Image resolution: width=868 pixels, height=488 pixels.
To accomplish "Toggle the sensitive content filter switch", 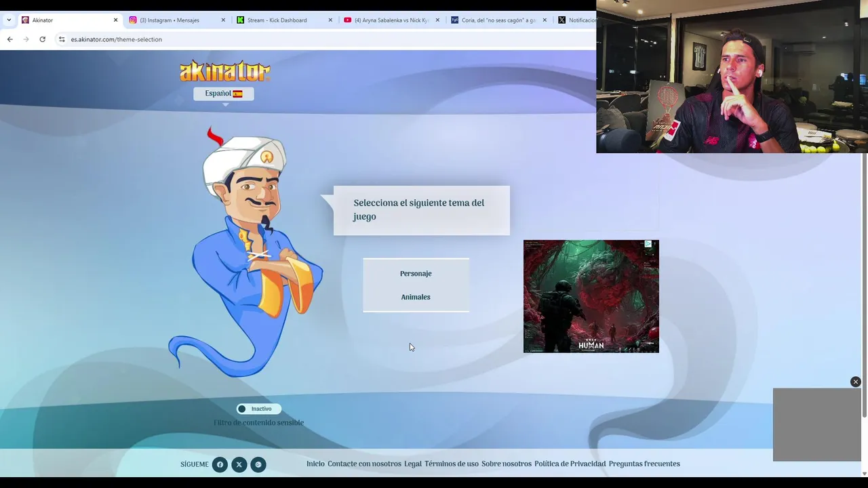I will coord(258,409).
